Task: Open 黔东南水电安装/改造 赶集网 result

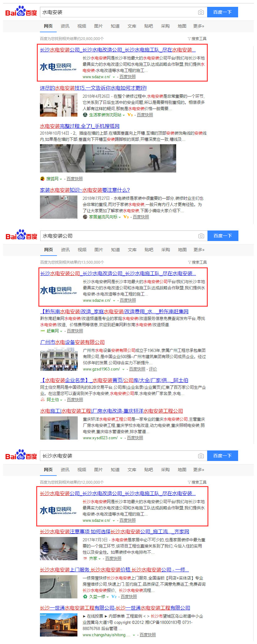Action: click(x=114, y=311)
